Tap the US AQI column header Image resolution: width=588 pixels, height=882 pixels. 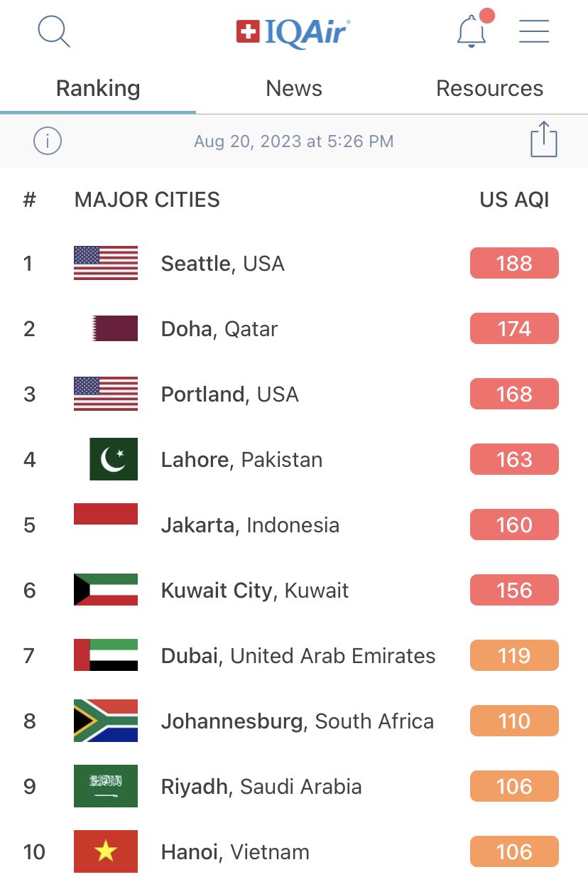pos(514,200)
